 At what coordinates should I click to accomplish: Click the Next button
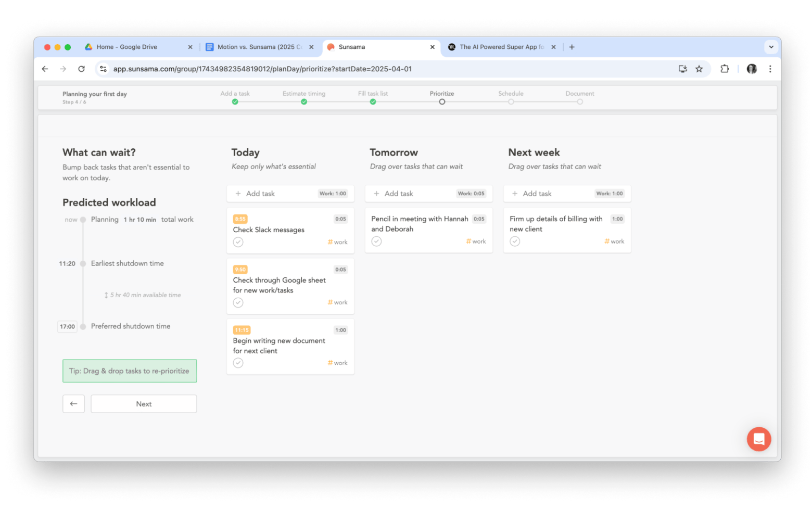[x=144, y=404]
